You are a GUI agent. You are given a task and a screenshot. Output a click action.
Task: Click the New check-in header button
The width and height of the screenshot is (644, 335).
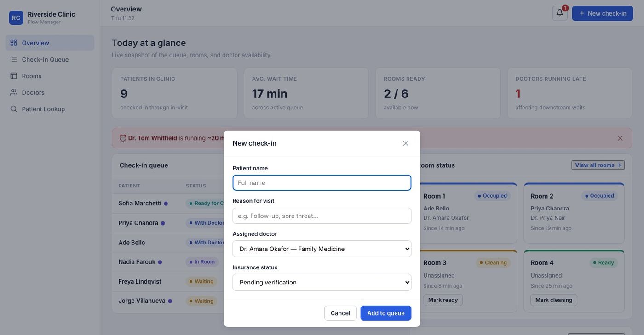603,13
